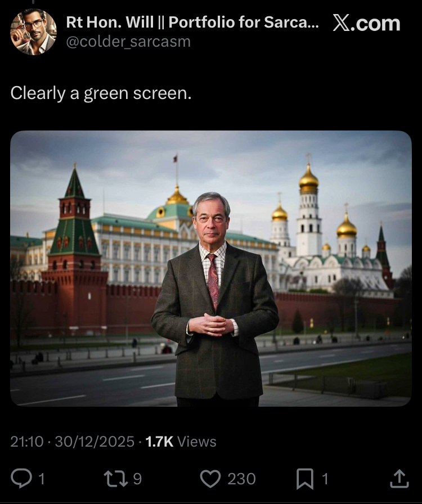Click the 21:10 timestamp
Viewport: 422px width, 504px height.
[26, 442]
